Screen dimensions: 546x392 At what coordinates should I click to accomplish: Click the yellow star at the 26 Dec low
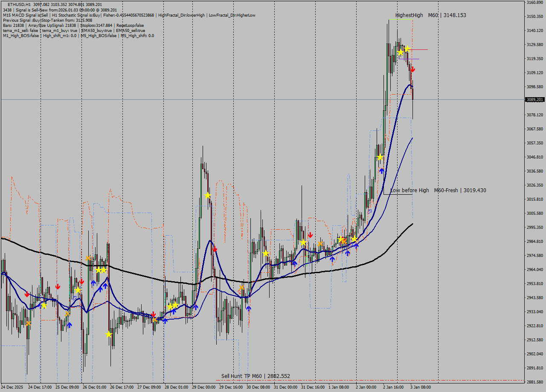click(109, 335)
